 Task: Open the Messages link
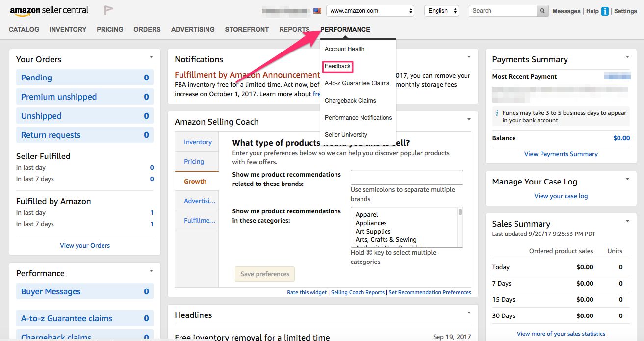566,11
